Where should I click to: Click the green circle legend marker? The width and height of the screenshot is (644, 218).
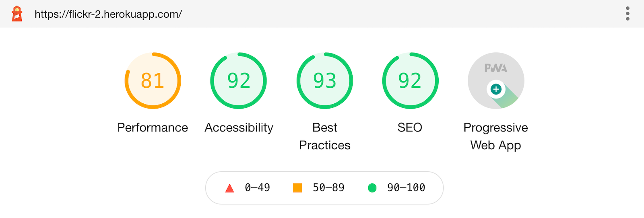[372, 188]
